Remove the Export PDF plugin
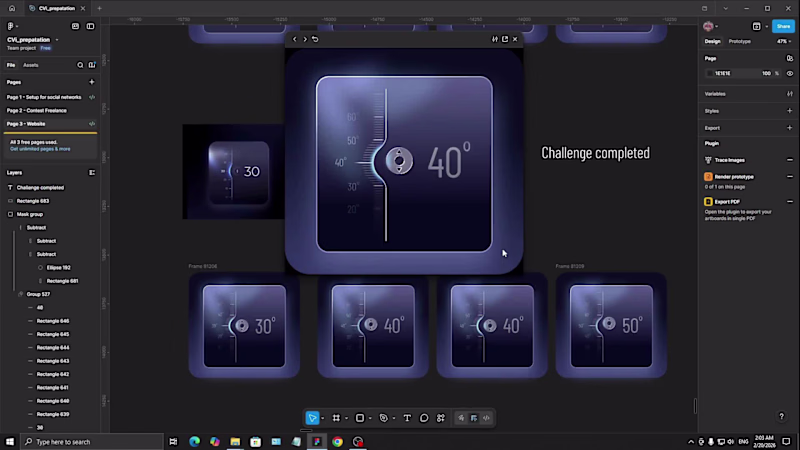 click(790, 202)
